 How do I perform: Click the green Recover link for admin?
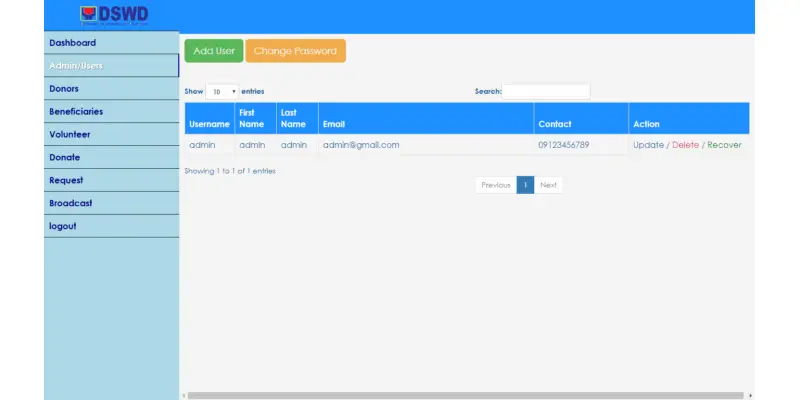tap(724, 145)
